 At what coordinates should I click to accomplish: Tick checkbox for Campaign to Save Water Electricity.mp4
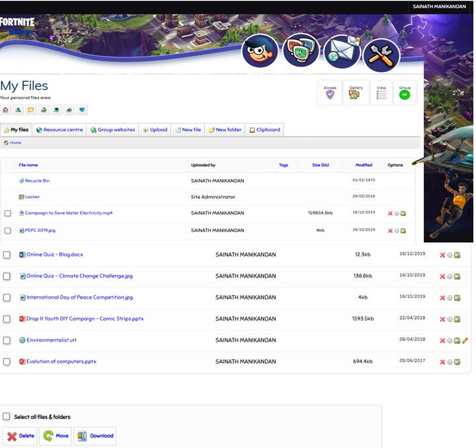pos(7,213)
